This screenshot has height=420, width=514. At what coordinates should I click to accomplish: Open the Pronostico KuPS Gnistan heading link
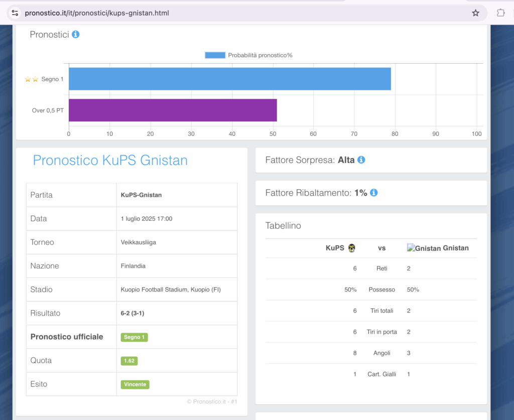coord(110,160)
